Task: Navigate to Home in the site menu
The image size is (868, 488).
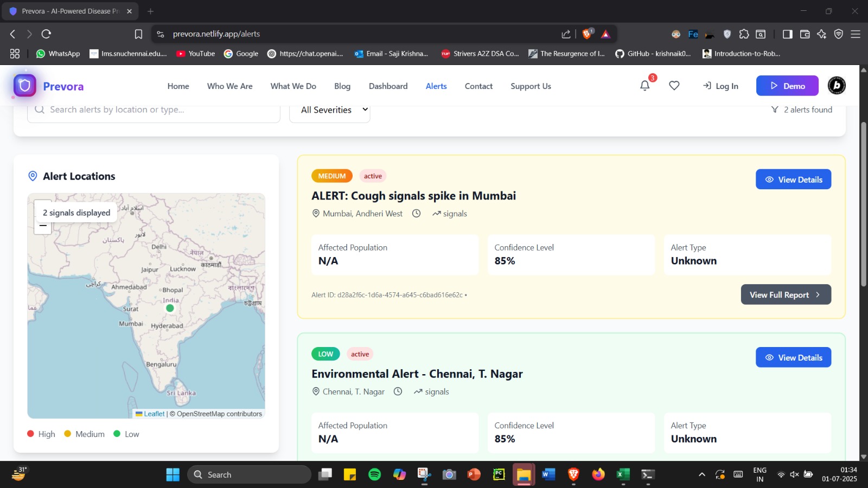Action: pyautogui.click(x=178, y=86)
